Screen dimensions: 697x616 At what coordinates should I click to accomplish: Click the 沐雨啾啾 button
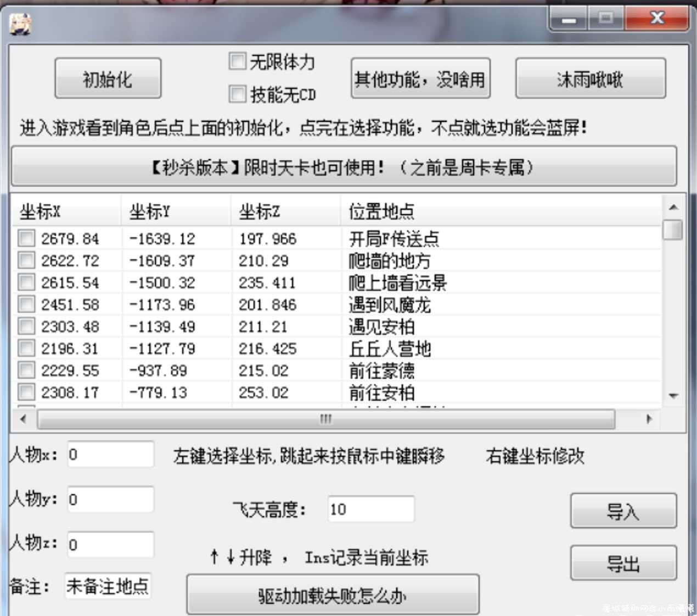[x=591, y=79]
